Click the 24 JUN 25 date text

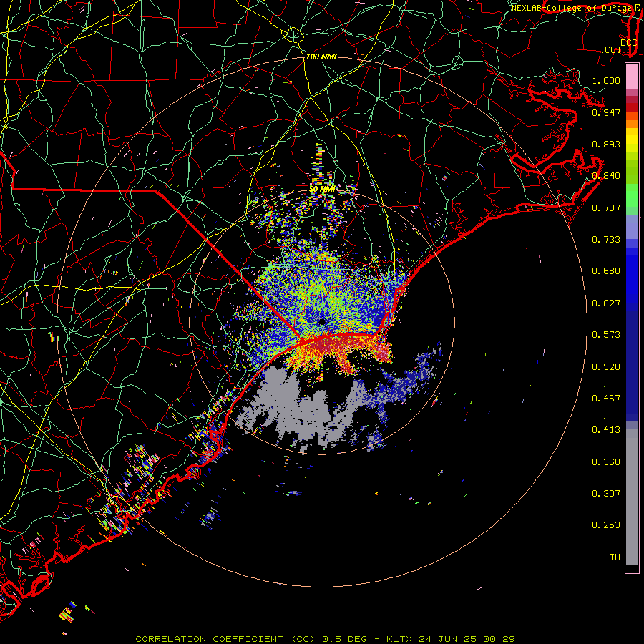(448, 639)
